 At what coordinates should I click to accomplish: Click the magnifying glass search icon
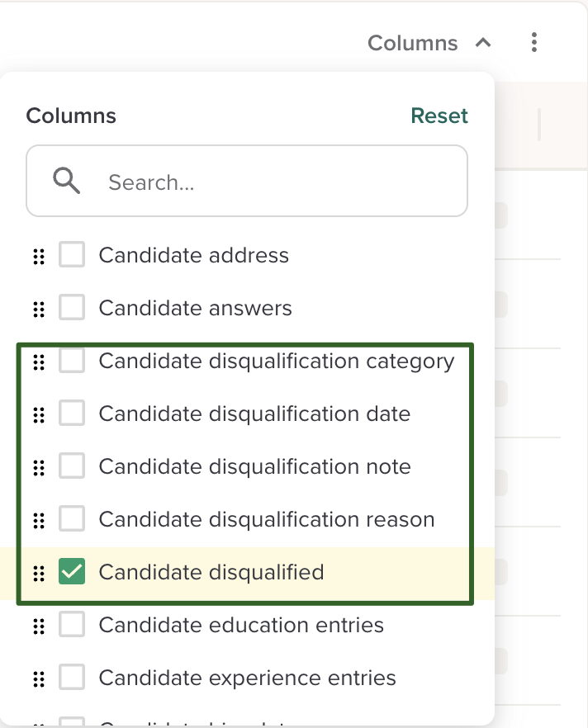tap(66, 181)
